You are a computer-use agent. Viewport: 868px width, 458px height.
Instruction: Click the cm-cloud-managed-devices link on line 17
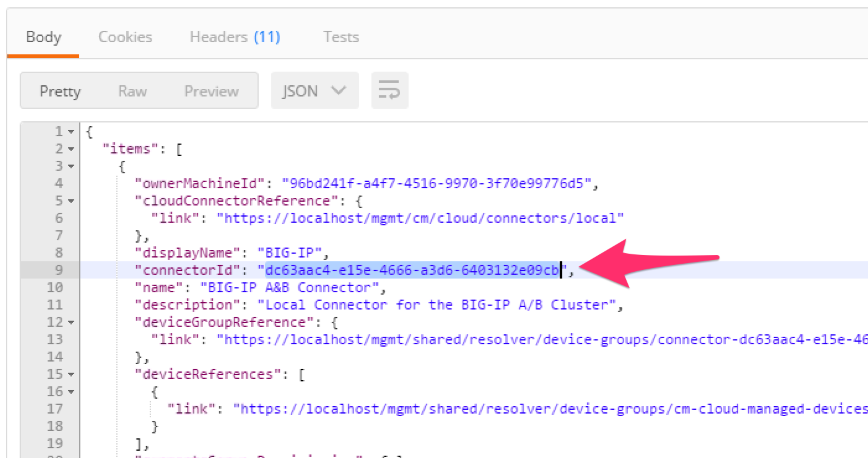[550, 409]
